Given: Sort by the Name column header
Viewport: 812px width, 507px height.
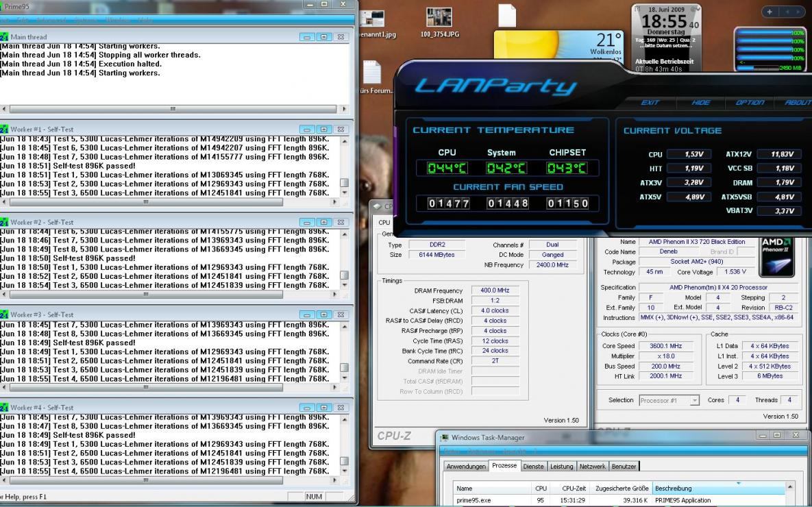Looking at the screenshot, I should (492, 489).
